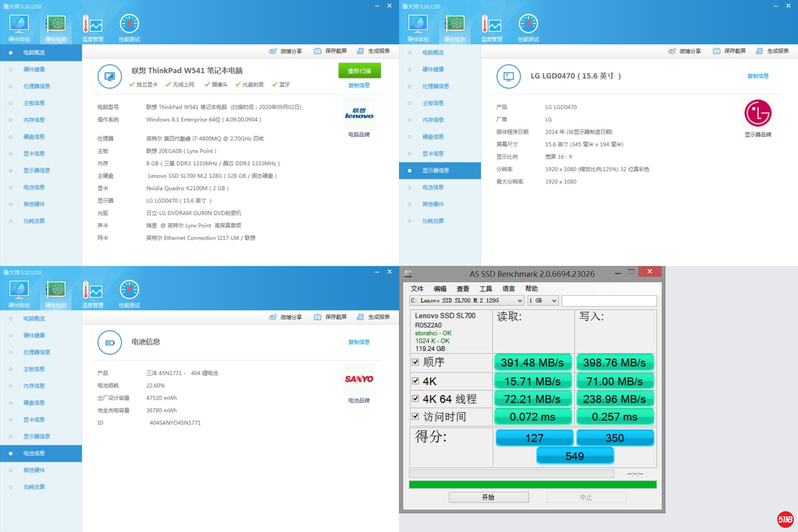
Task: Open 性能测试 in the top-right window toolbar
Action: coord(528,28)
